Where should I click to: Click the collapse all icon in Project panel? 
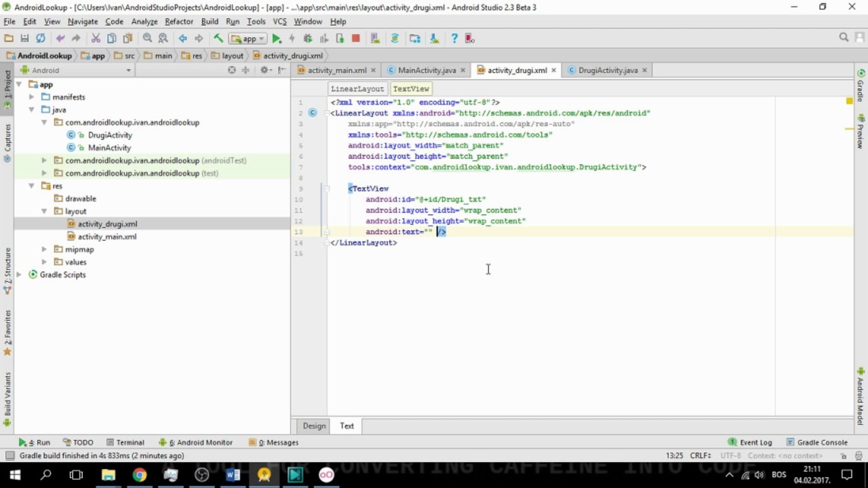(x=245, y=70)
